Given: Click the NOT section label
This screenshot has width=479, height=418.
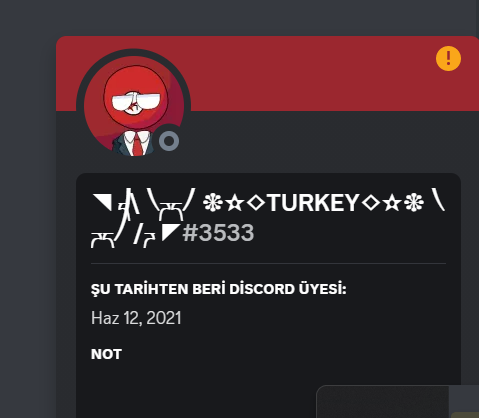Looking at the screenshot, I should (106, 354).
